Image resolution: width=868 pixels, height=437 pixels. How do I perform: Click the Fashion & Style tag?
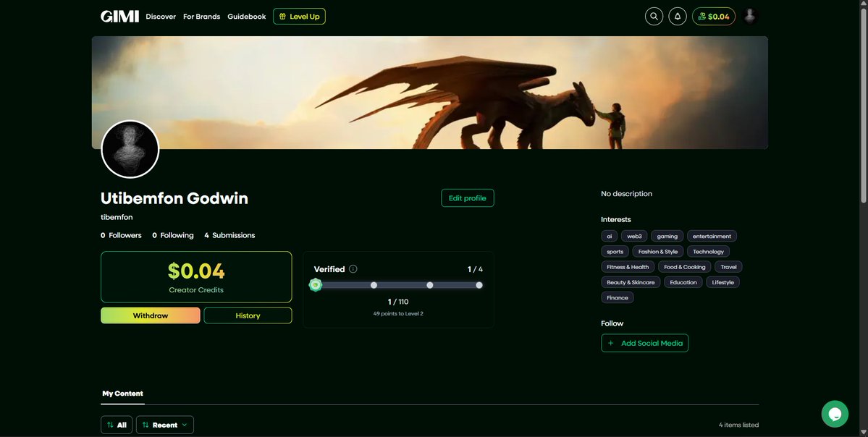tap(657, 252)
